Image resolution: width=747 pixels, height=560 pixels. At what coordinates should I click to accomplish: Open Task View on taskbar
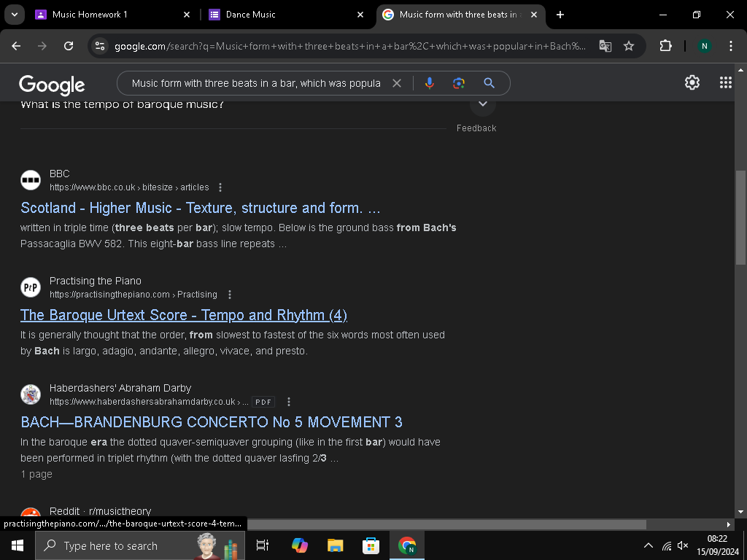(x=263, y=545)
